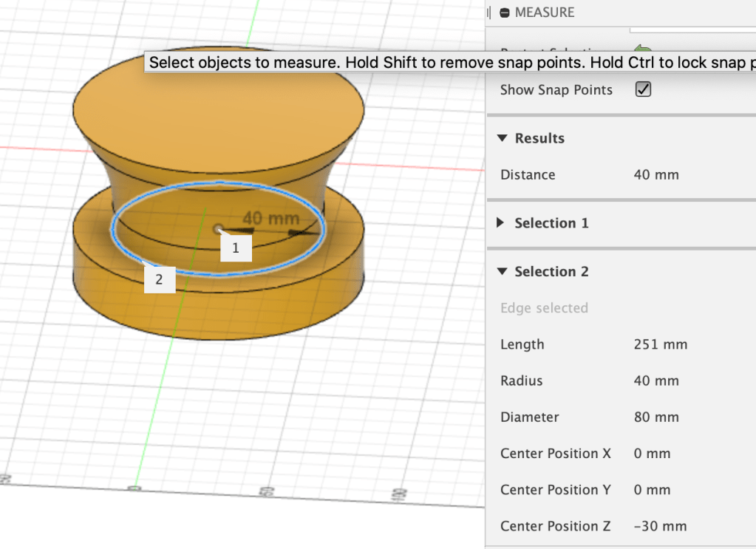Viewport: 756px width, 549px height.
Task: Uncheck the Show Snap Points checkbox
Action: pyautogui.click(x=643, y=89)
